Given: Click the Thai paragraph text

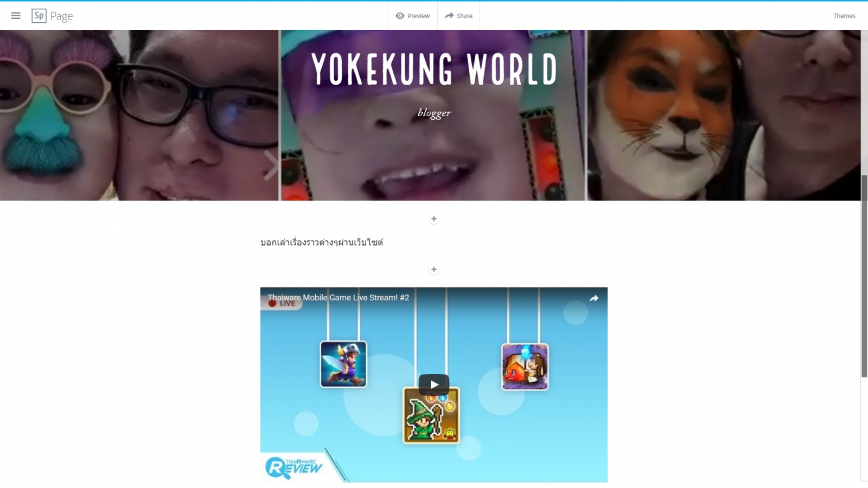Looking at the screenshot, I should tap(322, 242).
